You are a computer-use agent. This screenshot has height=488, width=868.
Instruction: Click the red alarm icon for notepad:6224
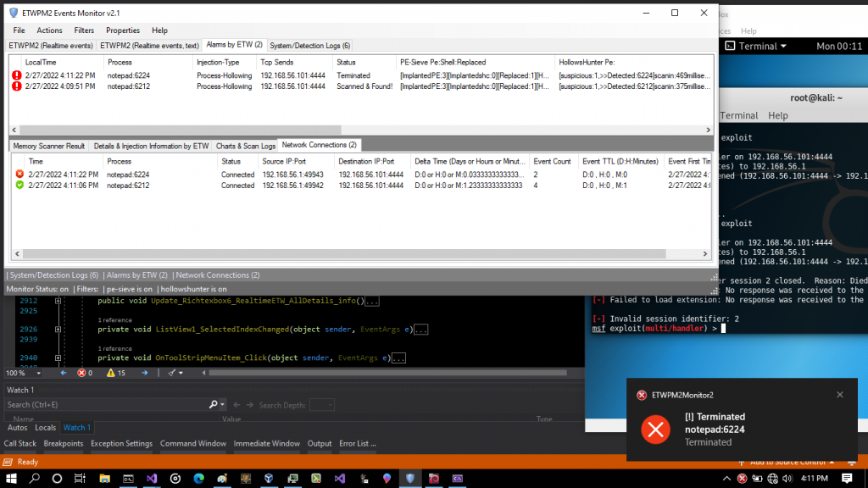click(x=17, y=75)
